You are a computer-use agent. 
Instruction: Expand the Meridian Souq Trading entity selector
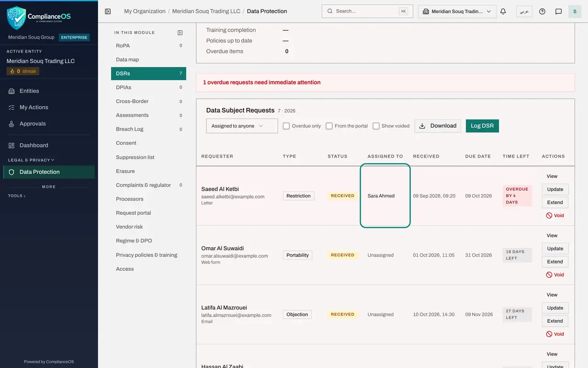pyautogui.click(x=457, y=11)
